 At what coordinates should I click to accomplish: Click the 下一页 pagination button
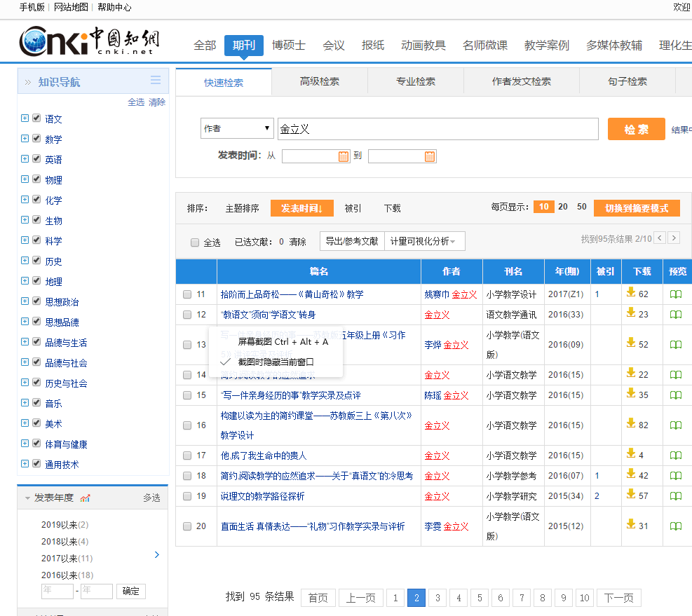click(619, 598)
